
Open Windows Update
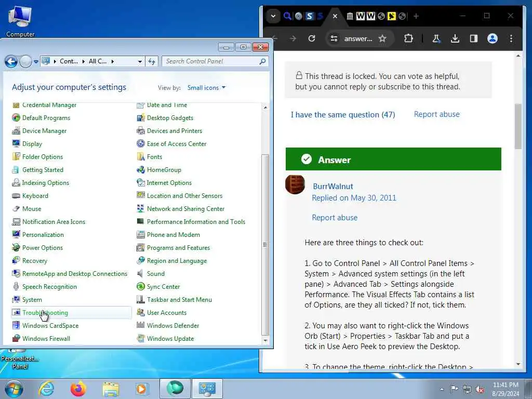[x=170, y=339]
